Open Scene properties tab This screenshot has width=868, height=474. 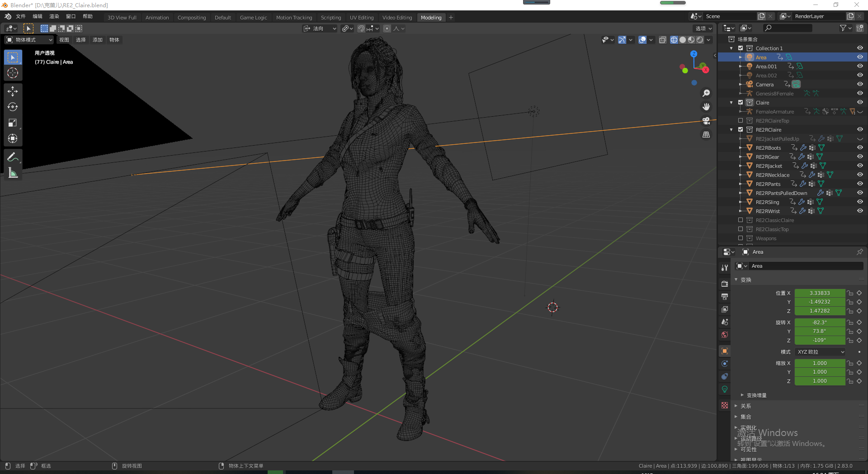pos(725,322)
